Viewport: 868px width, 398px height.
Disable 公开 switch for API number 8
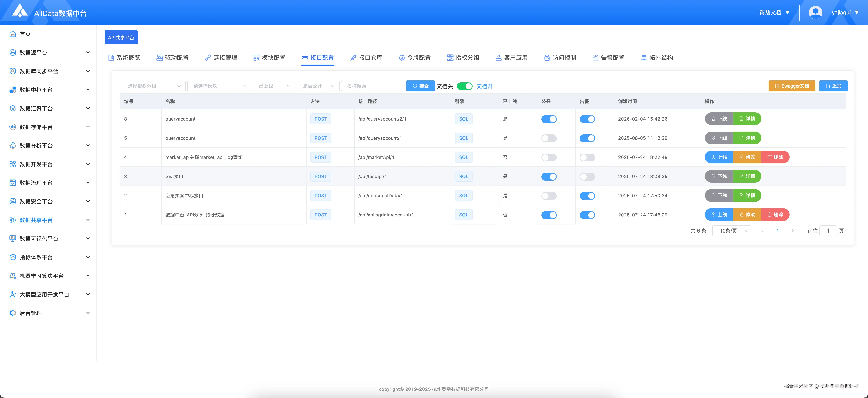[549, 119]
